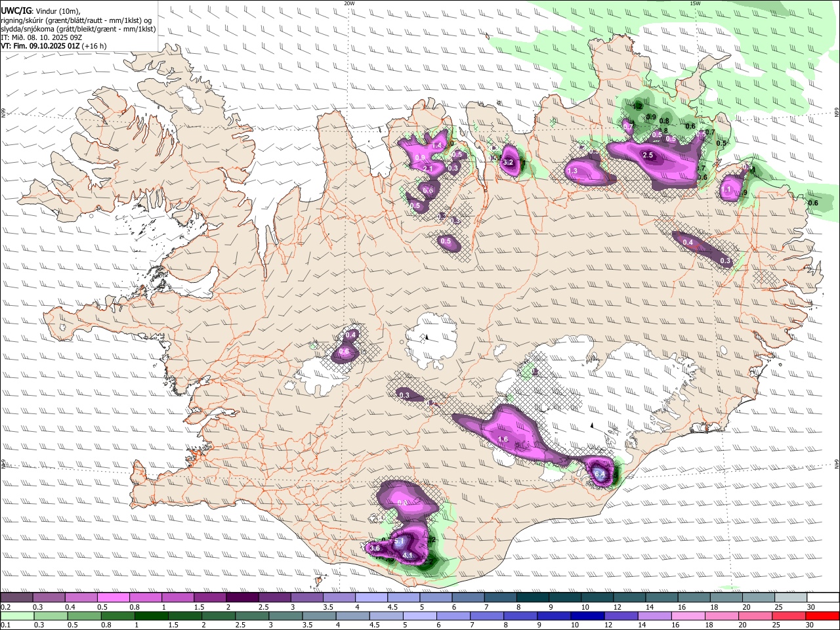Pick the lavender 4 swatch in the upper row
Screen dimensions: 840x630
coord(371,597)
